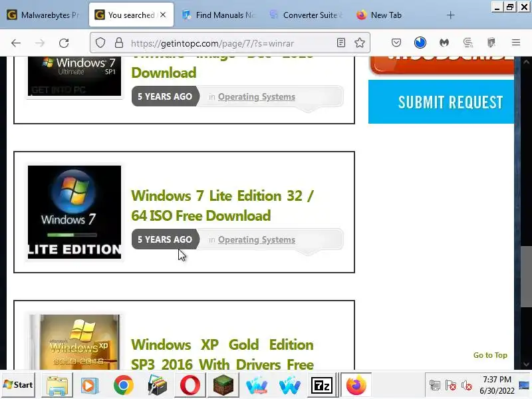Click the scrollbar up arrow
532x399 pixels.
click(526, 62)
